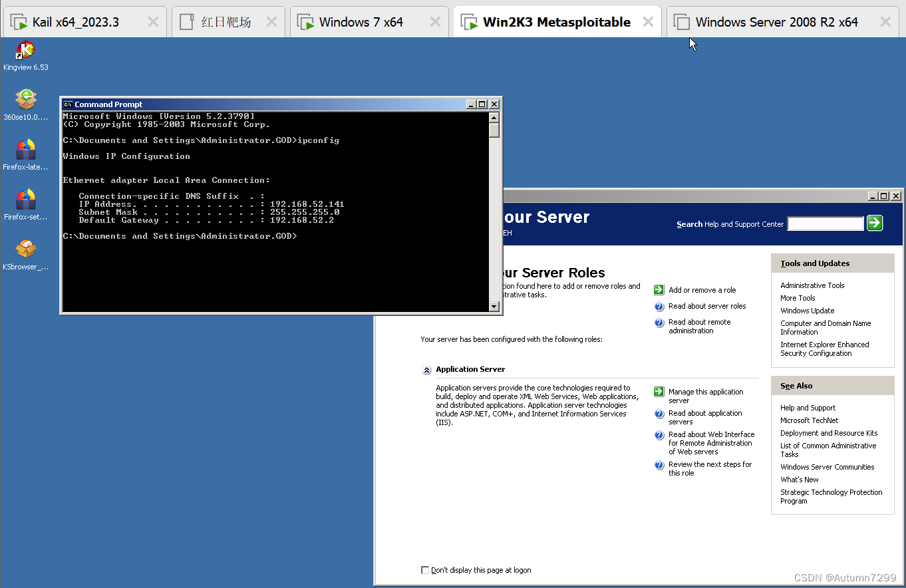Screen dimensions: 906x588
Task: Click the help icon beside Read about server roles
Action: (659, 307)
